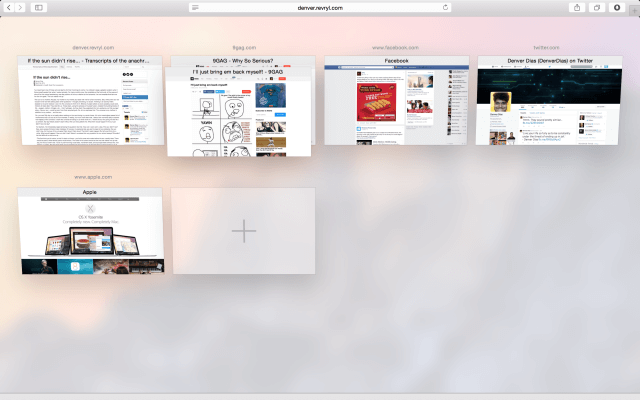The image size is (640, 400).
Task: Select the '9GAG - Why So Serious?' tab title
Action: click(x=244, y=61)
